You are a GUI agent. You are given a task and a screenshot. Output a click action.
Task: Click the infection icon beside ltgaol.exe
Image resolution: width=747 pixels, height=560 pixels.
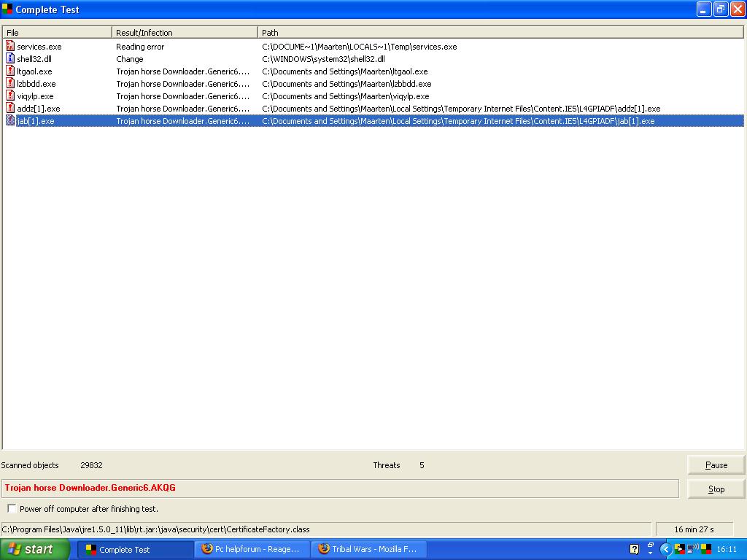click(10, 71)
